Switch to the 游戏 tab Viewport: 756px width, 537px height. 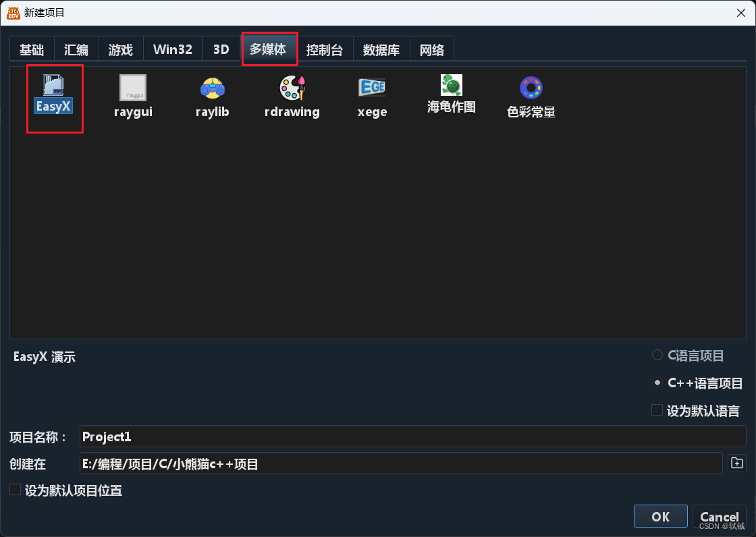121,49
